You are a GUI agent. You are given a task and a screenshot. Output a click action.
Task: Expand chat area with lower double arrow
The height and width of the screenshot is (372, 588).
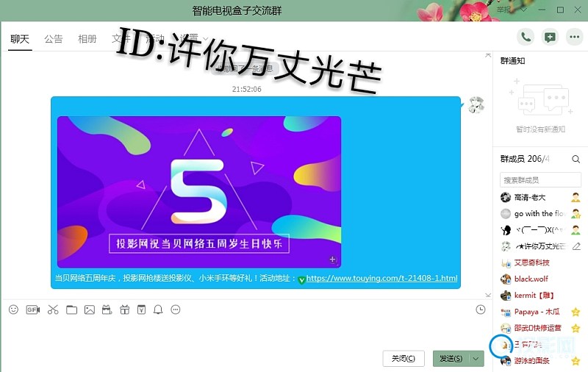point(488,295)
